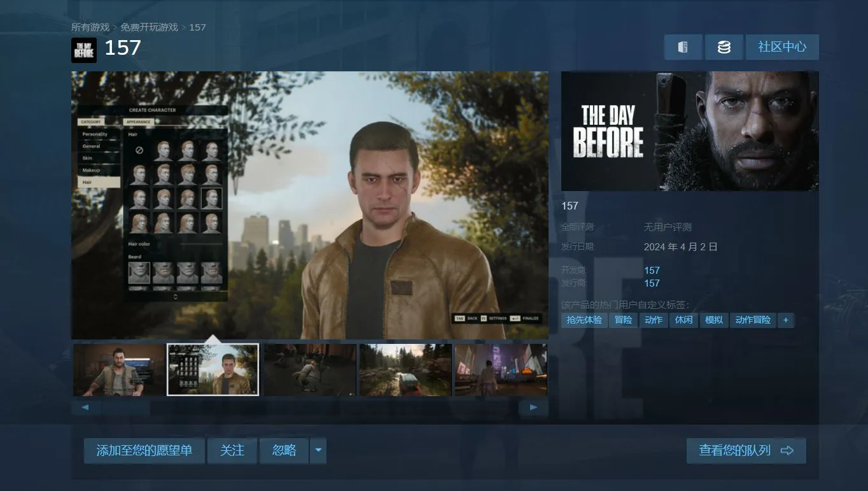The width and height of the screenshot is (868, 491).
Task: Select the 动作冒险 tag
Action: click(x=753, y=320)
